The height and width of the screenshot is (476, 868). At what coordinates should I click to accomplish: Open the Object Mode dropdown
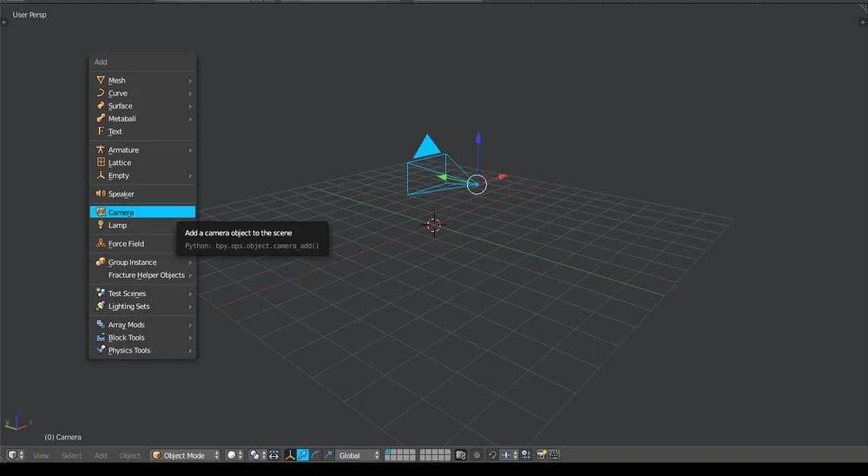tap(186, 455)
